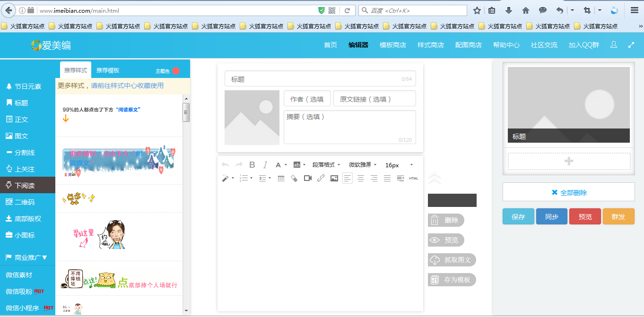
Task: Select center text alignment
Action: coord(361,178)
